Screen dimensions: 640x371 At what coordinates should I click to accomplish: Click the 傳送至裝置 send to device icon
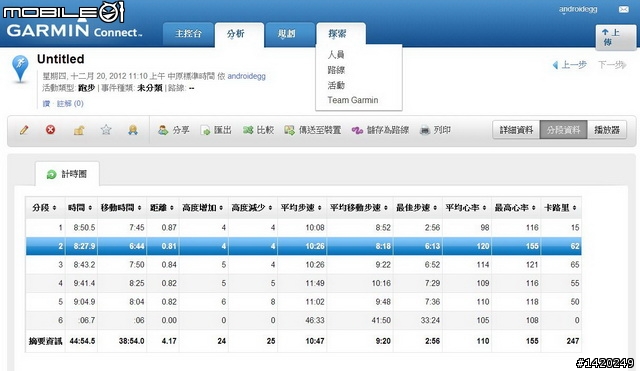click(289, 130)
